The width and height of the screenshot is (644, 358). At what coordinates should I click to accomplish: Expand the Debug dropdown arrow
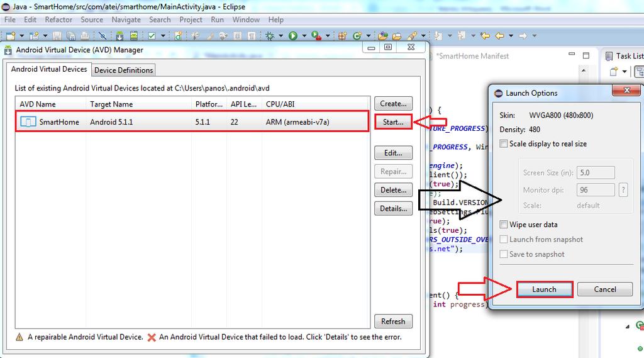click(281, 36)
